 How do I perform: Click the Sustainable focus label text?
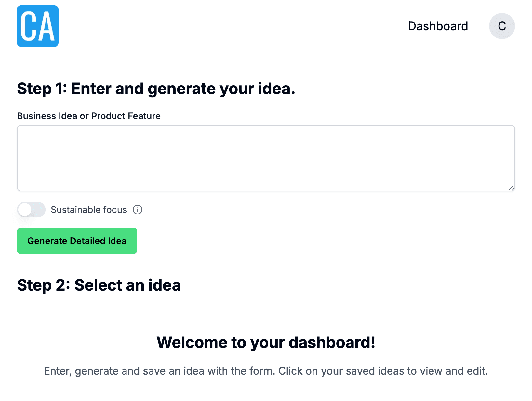89,210
